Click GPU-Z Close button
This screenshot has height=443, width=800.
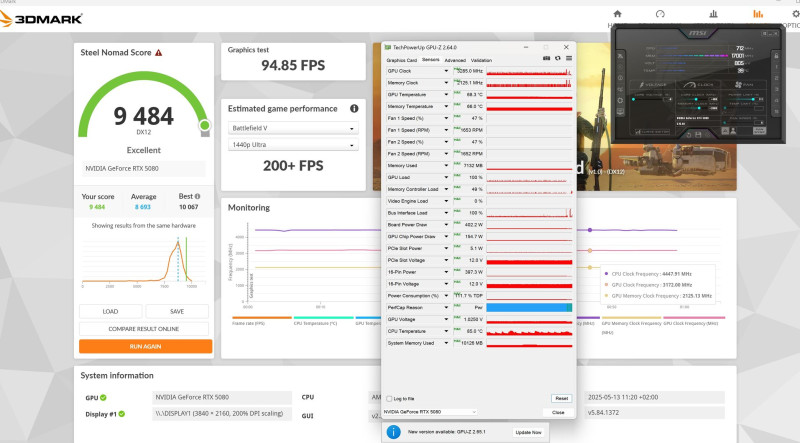coord(558,412)
